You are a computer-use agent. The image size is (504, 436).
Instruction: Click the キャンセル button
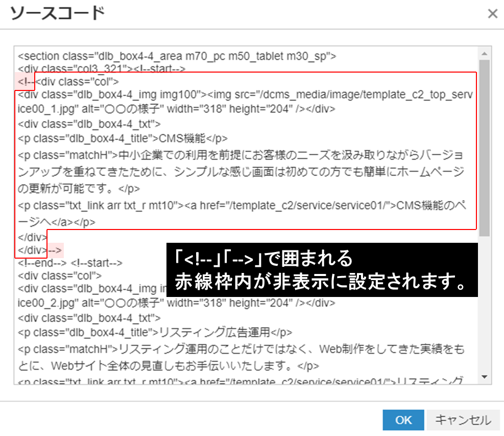[463, 420]
